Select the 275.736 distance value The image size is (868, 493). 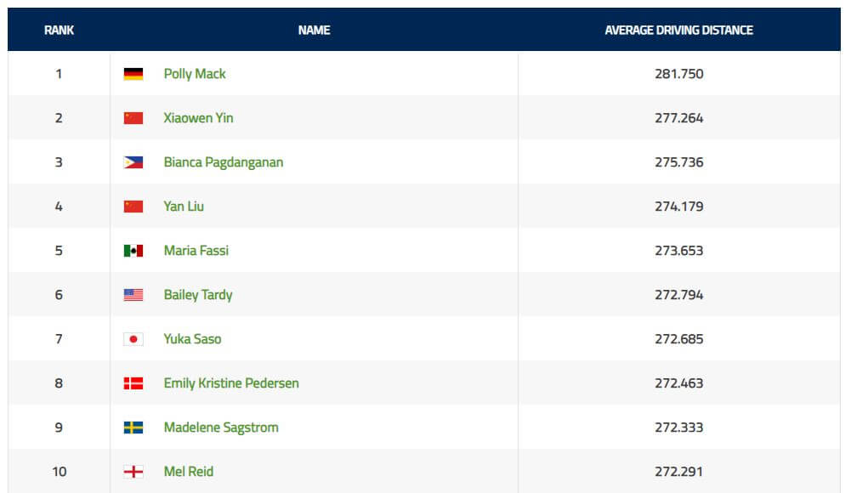[x=679, y=162]
